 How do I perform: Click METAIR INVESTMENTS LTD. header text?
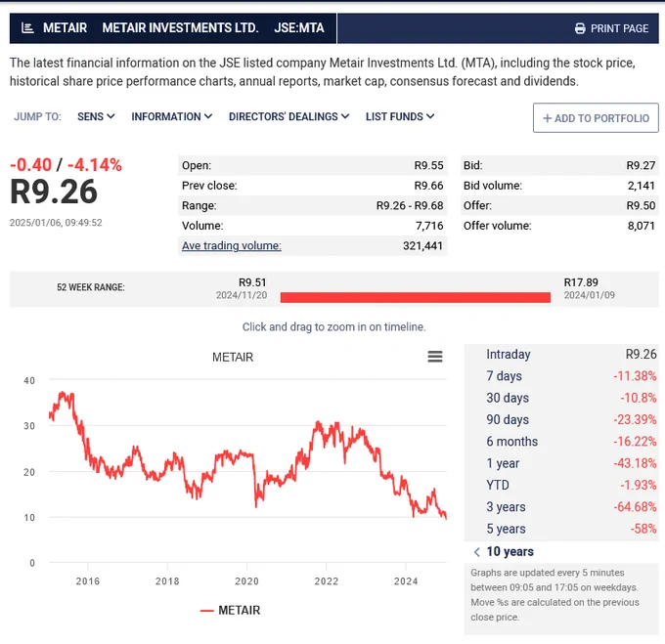[180, 28]
